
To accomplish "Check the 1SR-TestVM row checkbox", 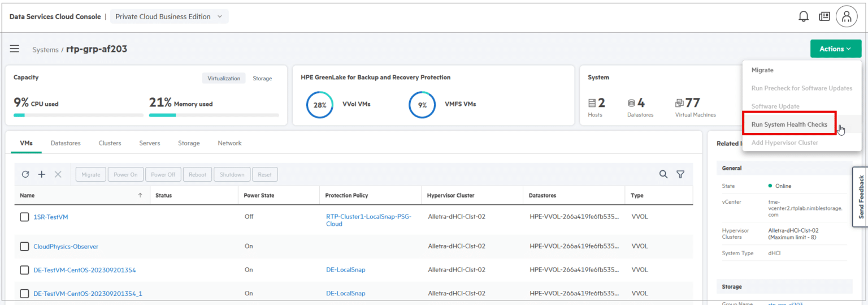I will pyautogui.click(x=24, y=217).
